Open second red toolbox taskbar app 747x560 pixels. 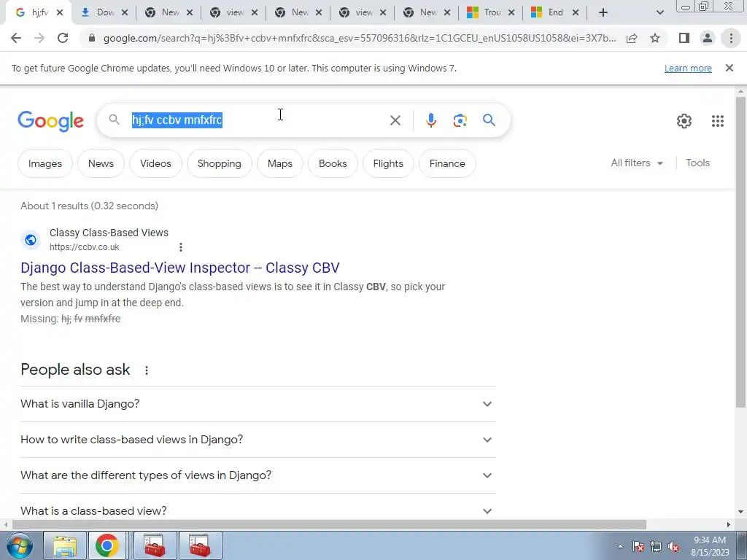pyautogui.click(x=200, y=545)
